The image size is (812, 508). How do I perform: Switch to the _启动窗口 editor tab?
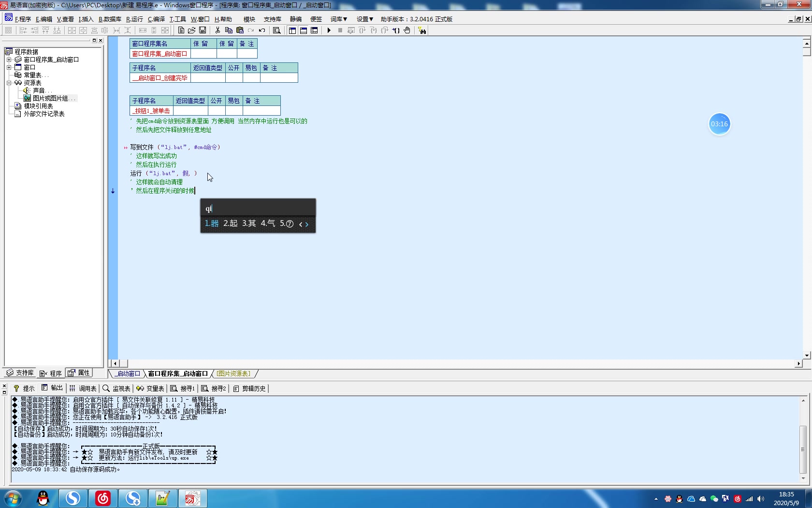(x=129, y=374)
